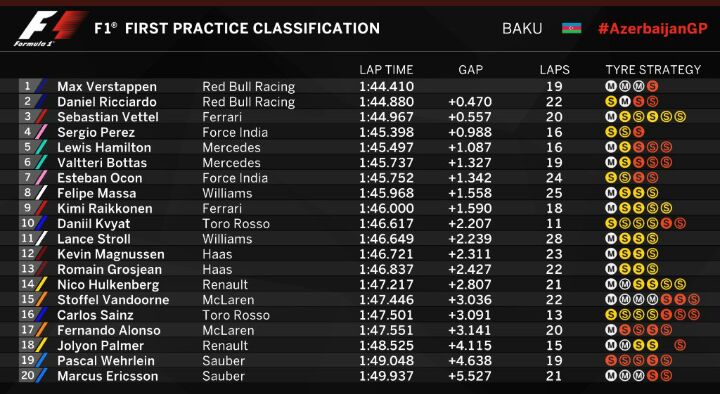Click the BAKU location label
Image resolution: width=720 pixels, height=394 pixels.
pos(522,28)
